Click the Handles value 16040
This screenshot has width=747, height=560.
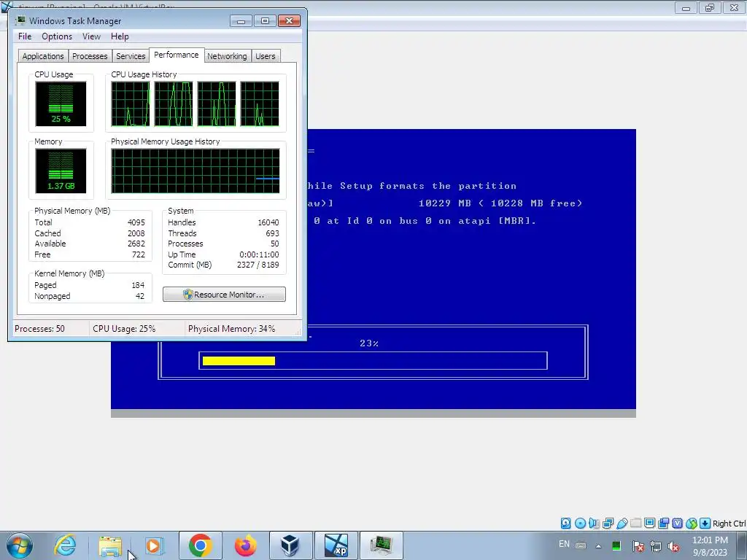click(x=268, y=222)
